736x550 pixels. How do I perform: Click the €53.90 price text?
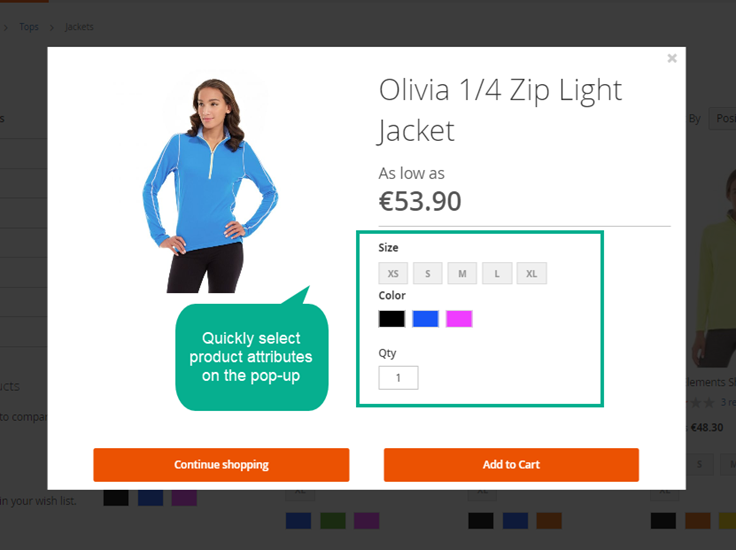click(420, 201)
